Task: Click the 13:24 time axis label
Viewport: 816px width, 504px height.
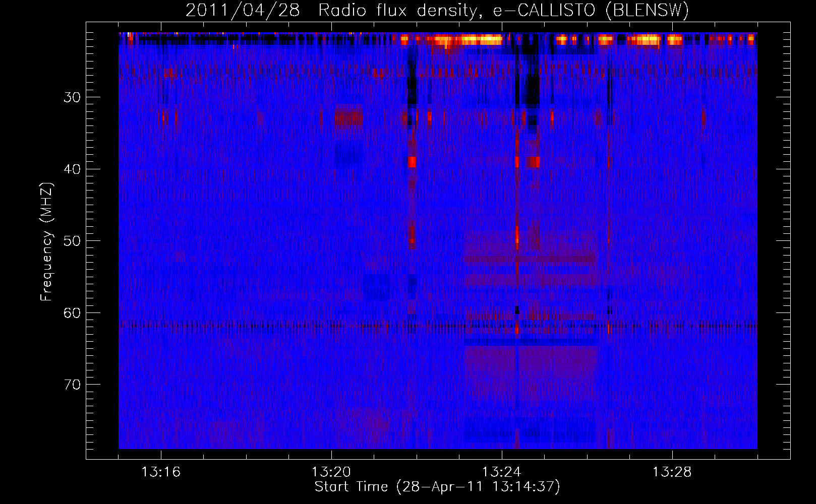Action: point(502,472)
